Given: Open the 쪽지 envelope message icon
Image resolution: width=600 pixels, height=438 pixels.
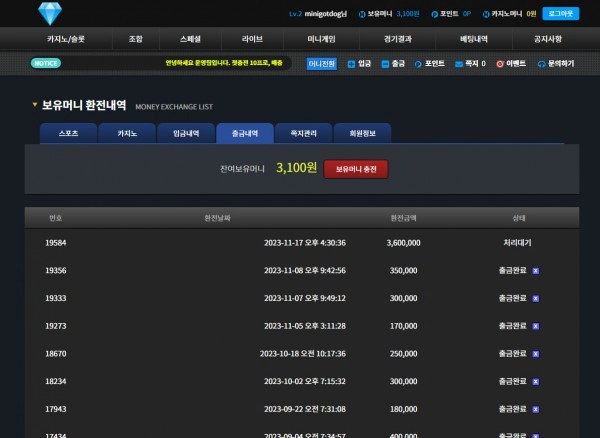Looking at the screenshot, I should tap(459, 64).
